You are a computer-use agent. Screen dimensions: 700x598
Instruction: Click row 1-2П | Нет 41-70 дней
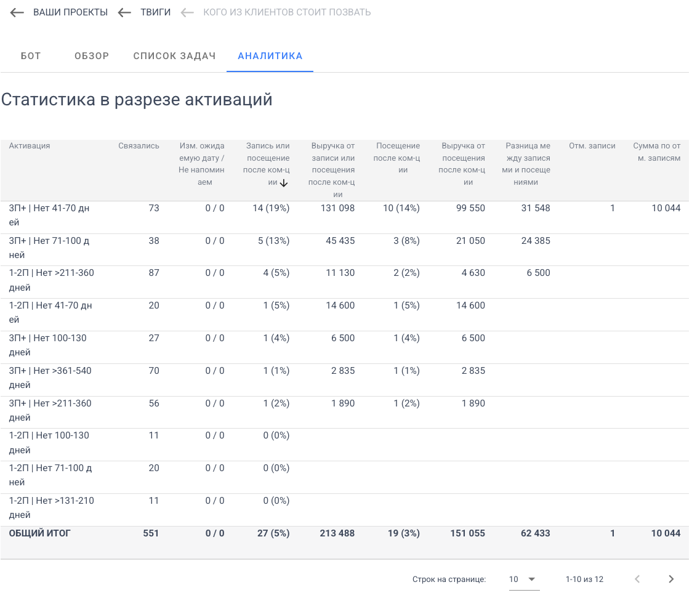[345, 315]
